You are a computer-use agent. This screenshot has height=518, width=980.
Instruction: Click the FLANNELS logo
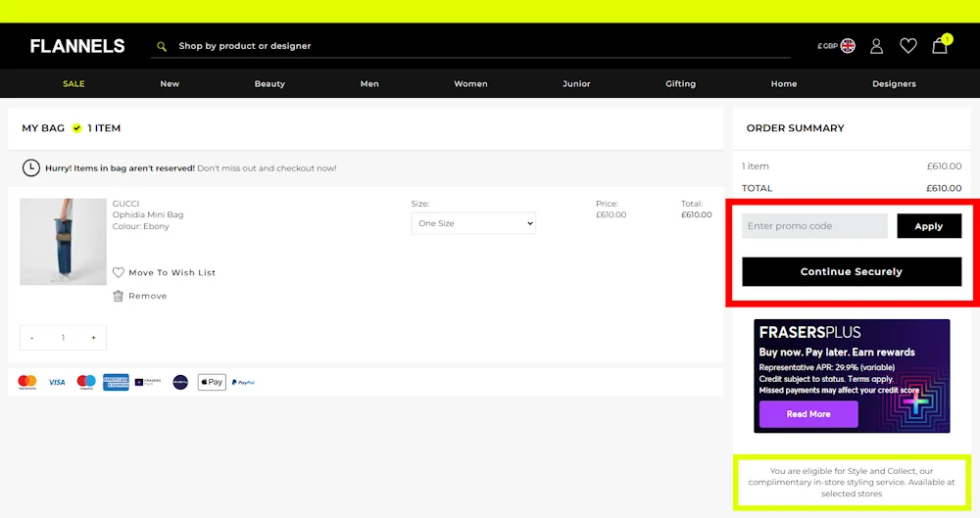[x=77, y=46]
